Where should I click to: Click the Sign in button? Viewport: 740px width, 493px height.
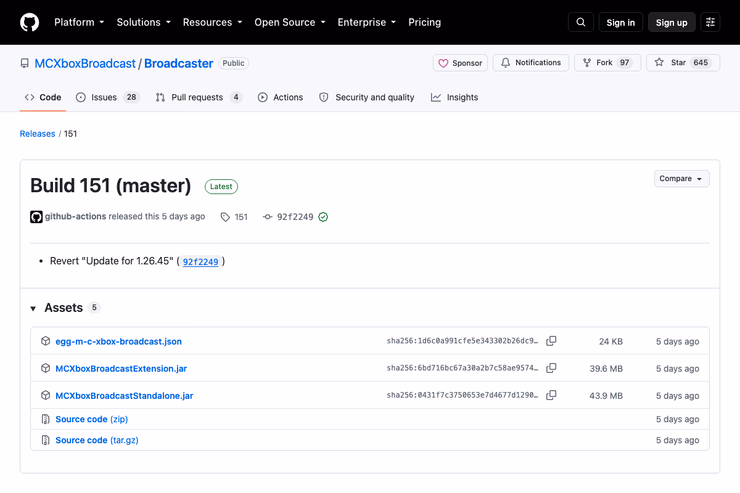[621, 22]
